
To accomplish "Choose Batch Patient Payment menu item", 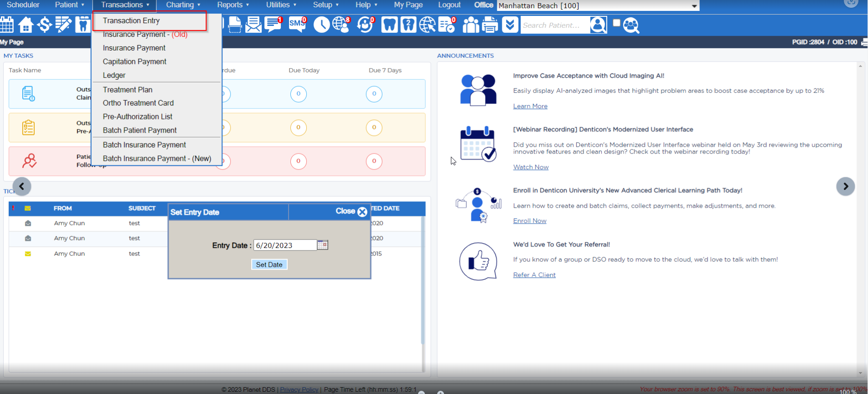I will [x=139, y=130].
